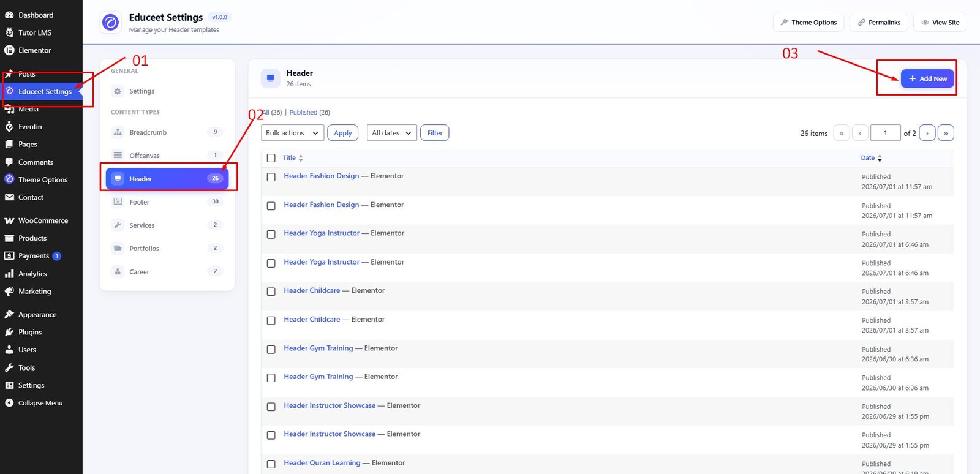
Task: Sort the list by Date column
Action: pos(871,158)
